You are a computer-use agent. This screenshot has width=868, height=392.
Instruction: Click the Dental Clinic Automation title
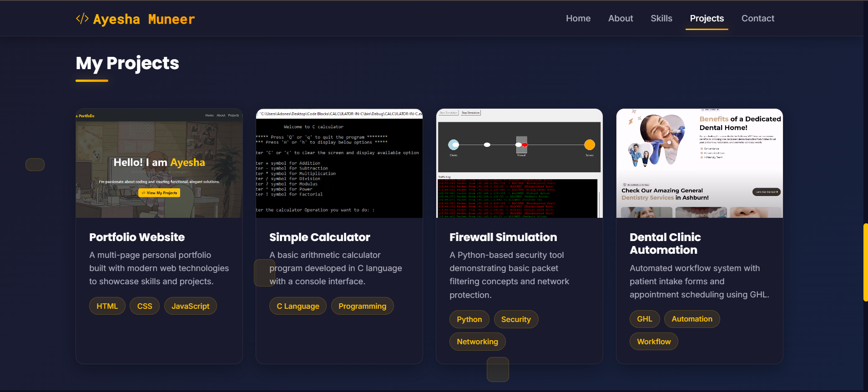[x=665, y=243]
